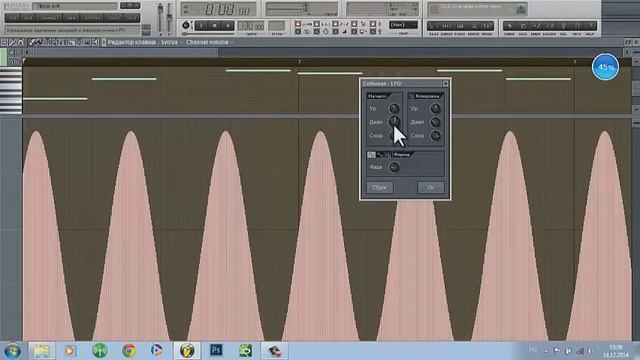Toggle step editing mode
Image resolution: width=640 pixels, height=360 pixels.
[336, 32]
